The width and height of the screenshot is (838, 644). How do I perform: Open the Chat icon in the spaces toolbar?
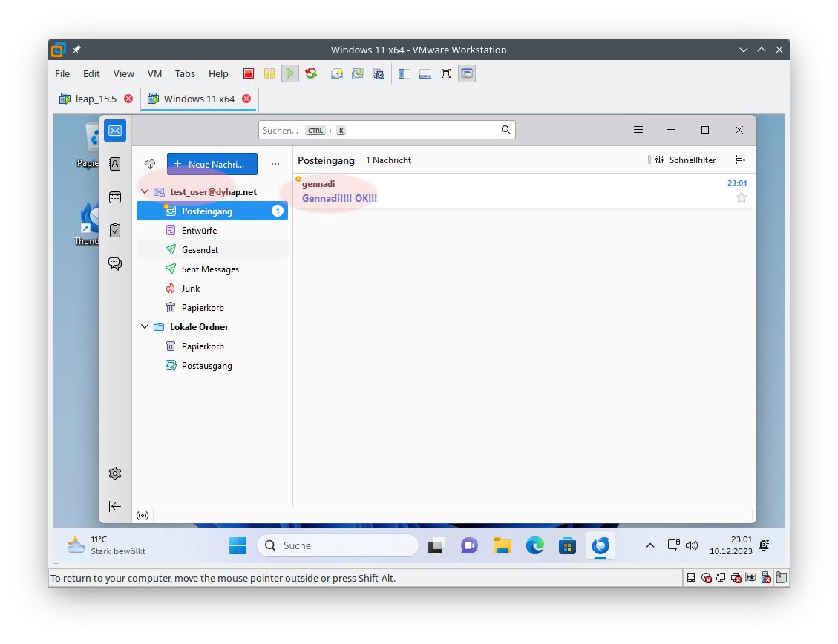tap(115, 263)
